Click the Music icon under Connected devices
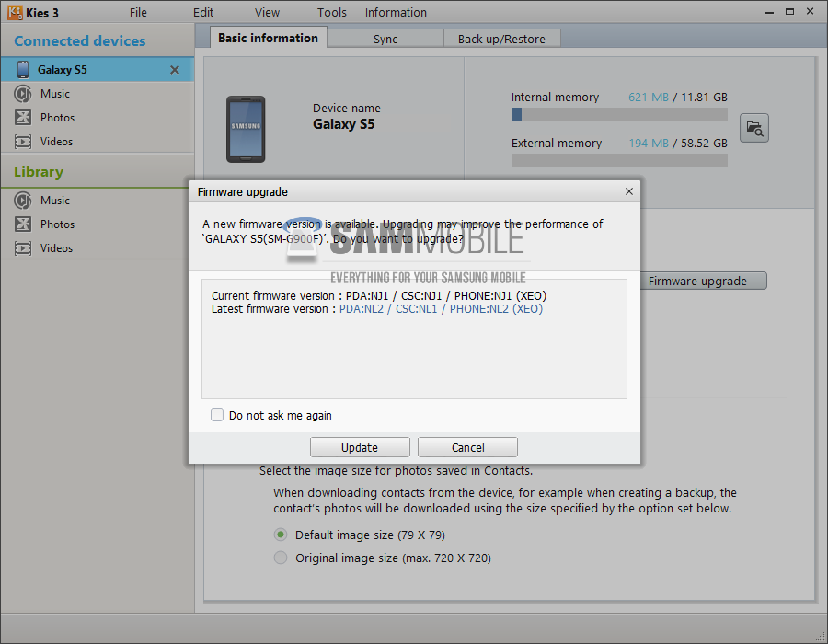The width and height of the screenshot is (828, 644). (23, 94)
